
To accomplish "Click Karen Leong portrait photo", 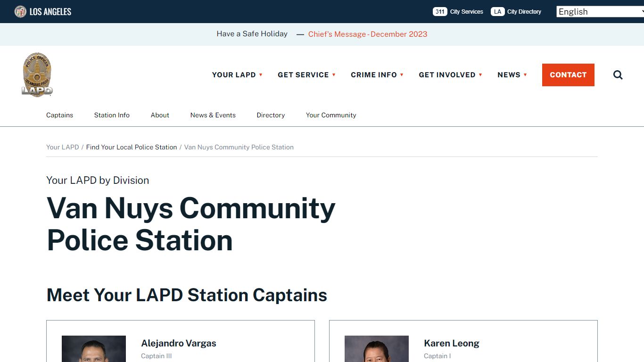I will 377,349.
